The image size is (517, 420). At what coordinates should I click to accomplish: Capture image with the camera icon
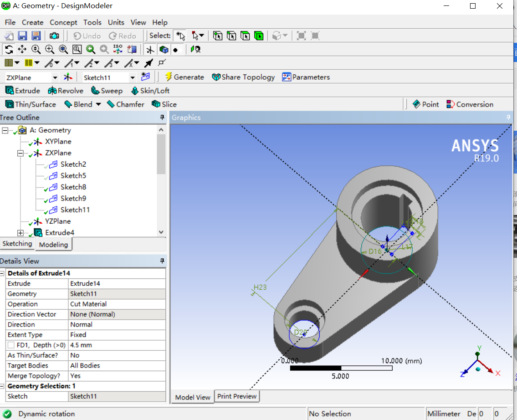[x=54, y=36]
